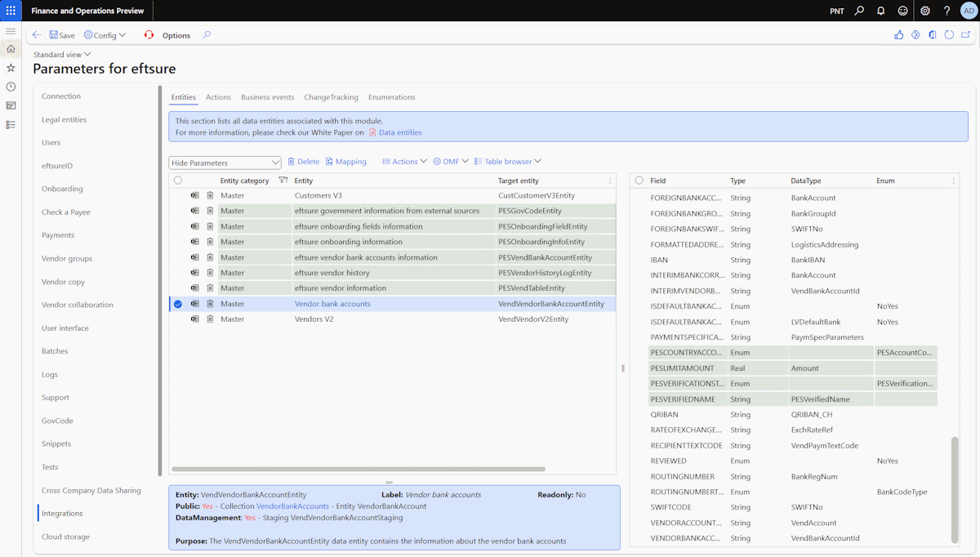The width and height of the screenshot is (980, 557).
Task: Open the app launcher waffle menu
Action: (11, 11)
